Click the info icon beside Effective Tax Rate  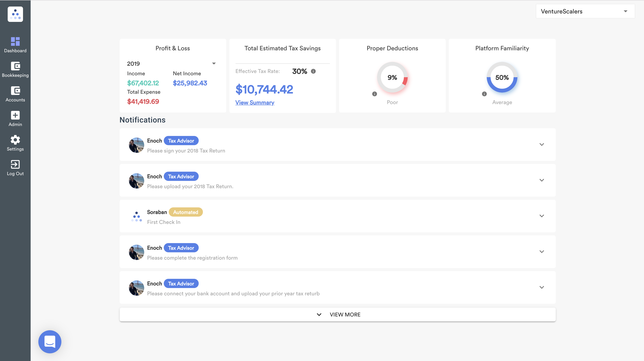(x=313, y=71)
